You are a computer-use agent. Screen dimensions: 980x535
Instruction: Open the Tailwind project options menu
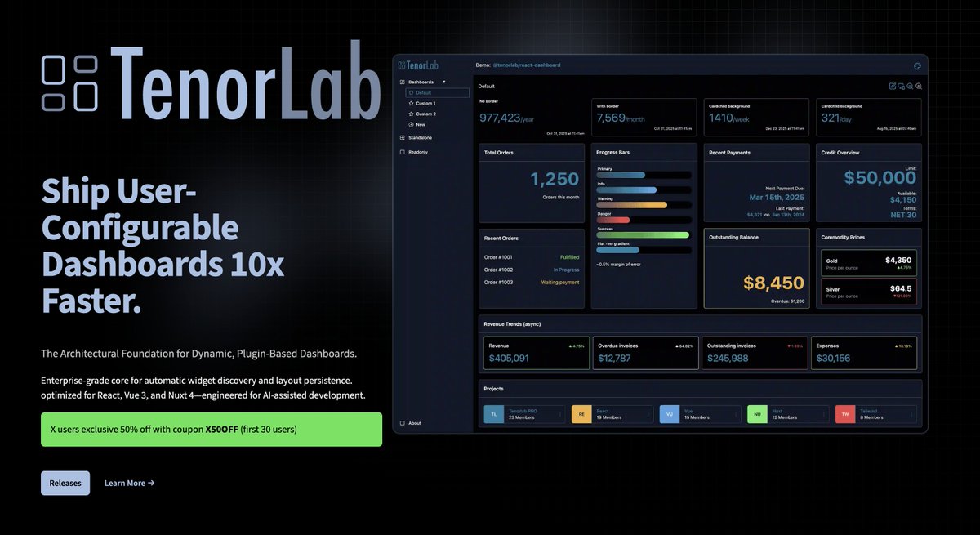[x=911, y=414]
